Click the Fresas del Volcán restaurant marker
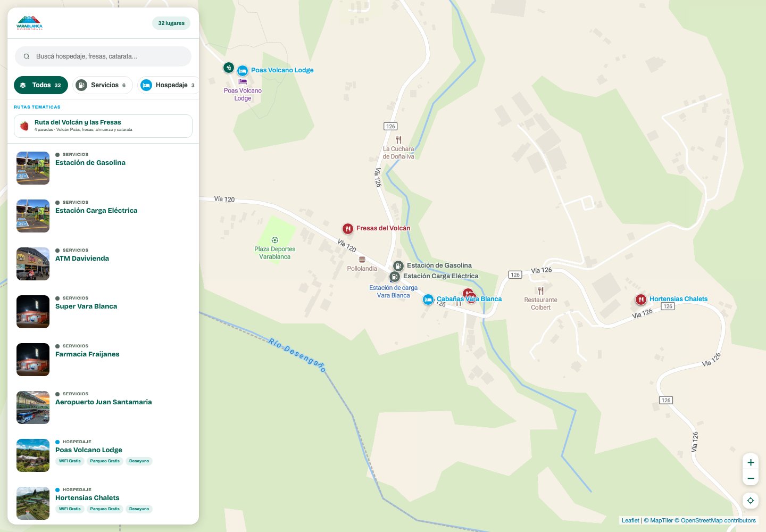The height and width of the screenshot is (532, 766). click(x=348, y=229)
